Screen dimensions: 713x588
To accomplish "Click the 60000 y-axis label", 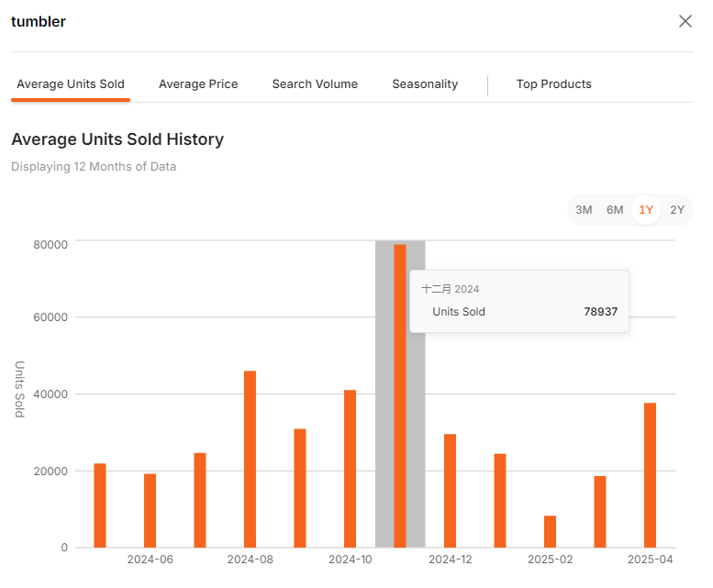I will click(x=50, y=317).
